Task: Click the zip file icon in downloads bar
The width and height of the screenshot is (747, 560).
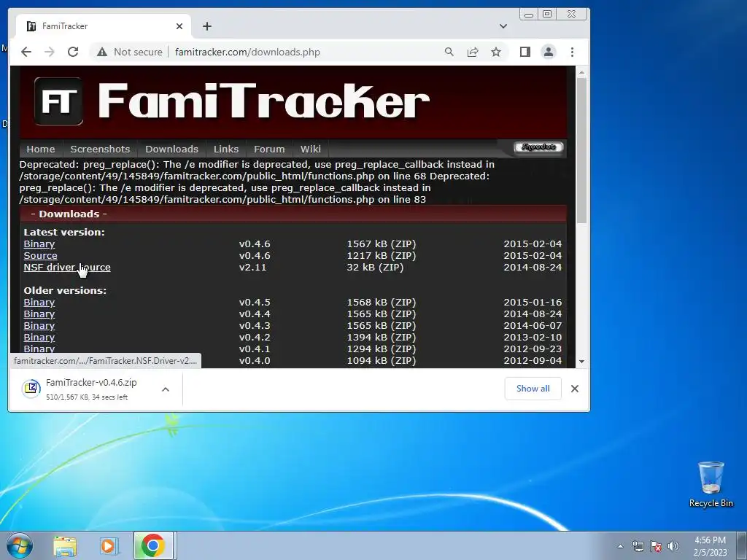Action: click(31, 389)
